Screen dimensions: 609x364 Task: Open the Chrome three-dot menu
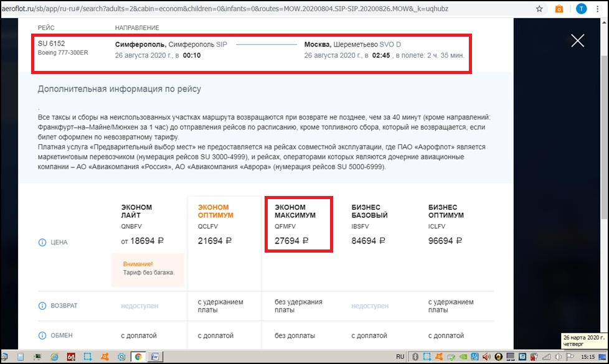(x=598, y=9)
